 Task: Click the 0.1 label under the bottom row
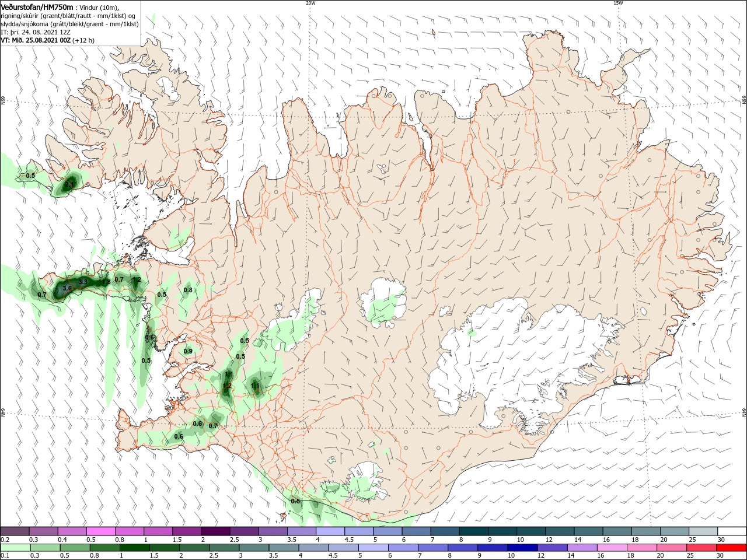5,556
